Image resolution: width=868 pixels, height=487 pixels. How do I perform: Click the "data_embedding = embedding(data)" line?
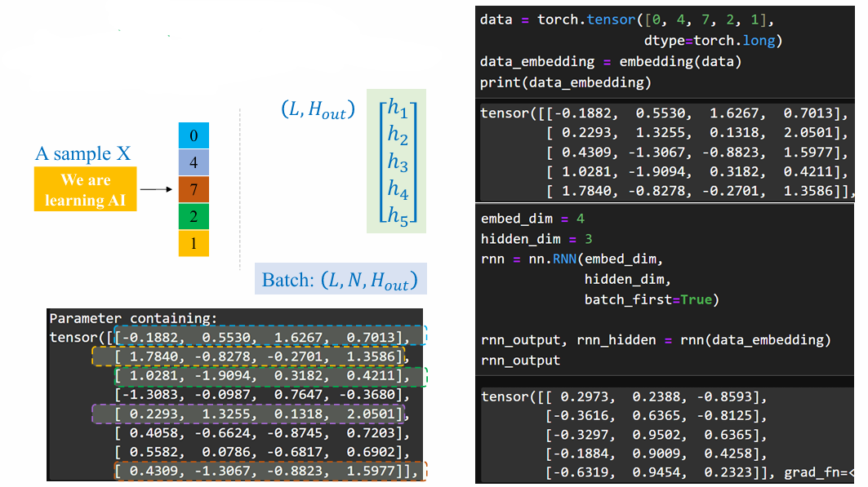(x=611, y=61)
